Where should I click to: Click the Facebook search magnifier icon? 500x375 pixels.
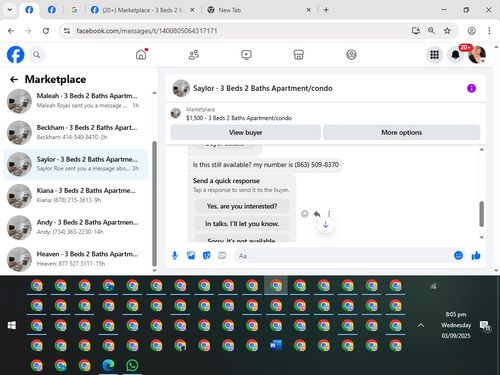point(37,55)
